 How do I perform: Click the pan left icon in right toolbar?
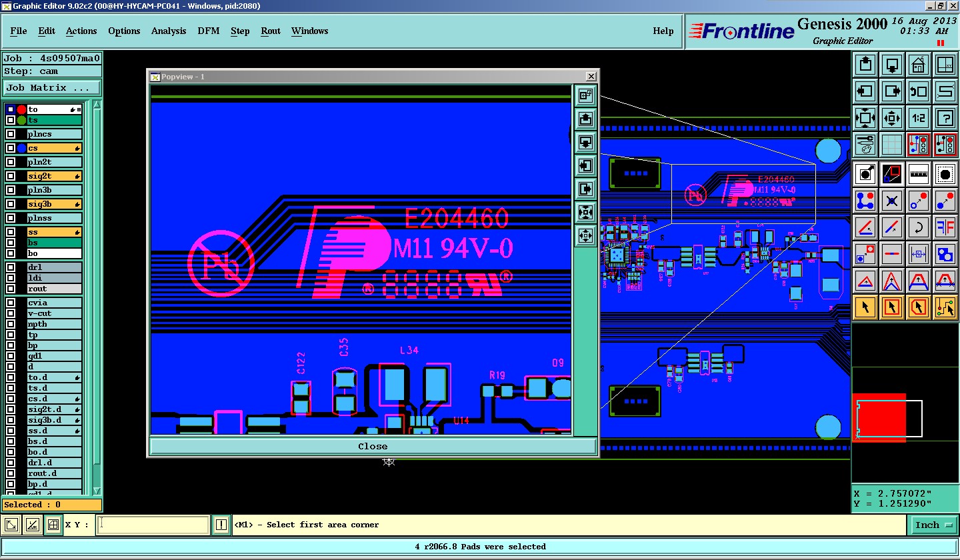[x=865, y=91]
